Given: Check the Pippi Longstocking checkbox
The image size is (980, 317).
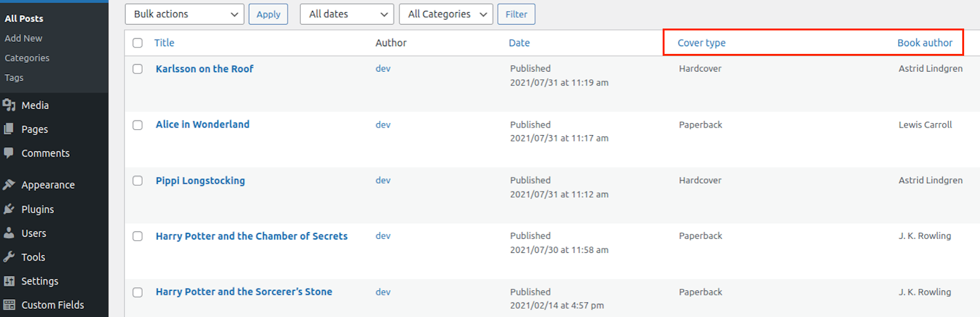Looking at the screenshot, I should click(x=138, y=181).
